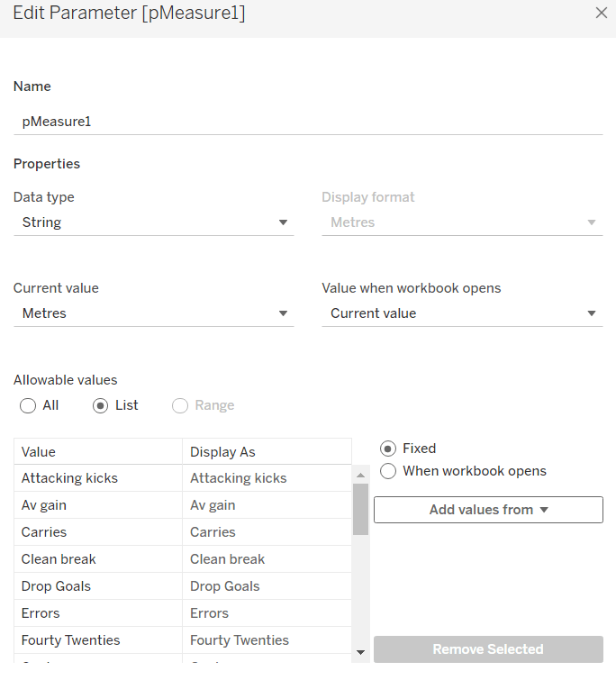Image resolution: width=616 pixels, height=680 pixels.
Task: Click the values list scrollbar thumb
Action: click(360, 509)
